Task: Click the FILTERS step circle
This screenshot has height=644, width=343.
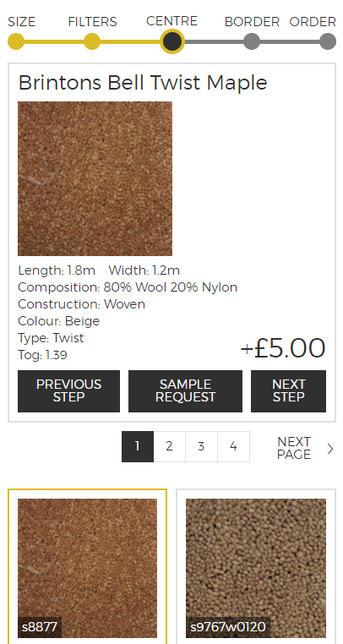Action: [x=92, y=41]
